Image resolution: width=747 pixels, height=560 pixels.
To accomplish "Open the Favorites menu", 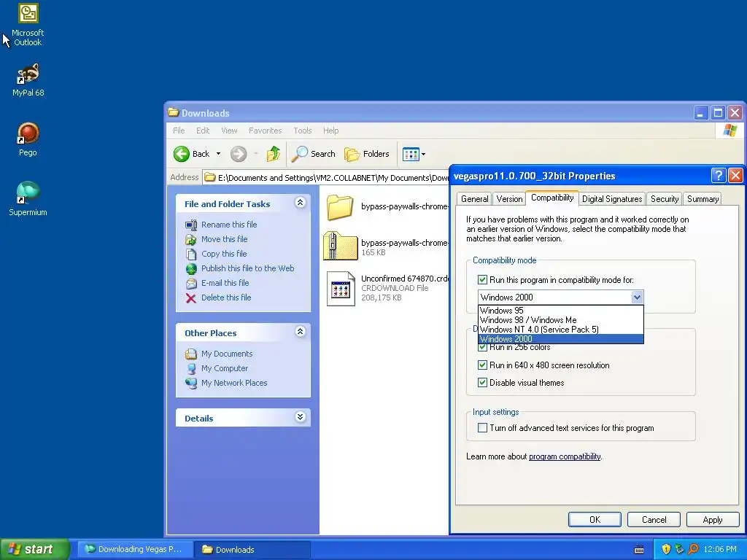I will pyautogui.click(x=266, y=131).
